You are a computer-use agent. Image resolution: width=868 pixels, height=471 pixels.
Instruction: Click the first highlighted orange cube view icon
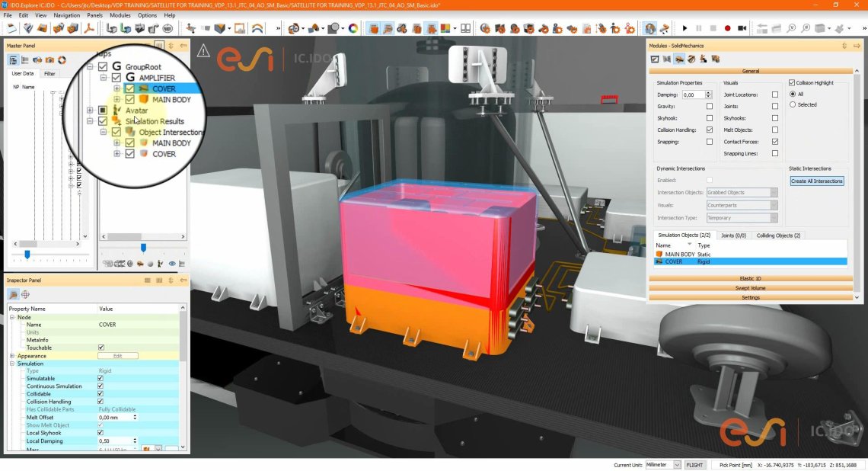[x=374, y=28]
